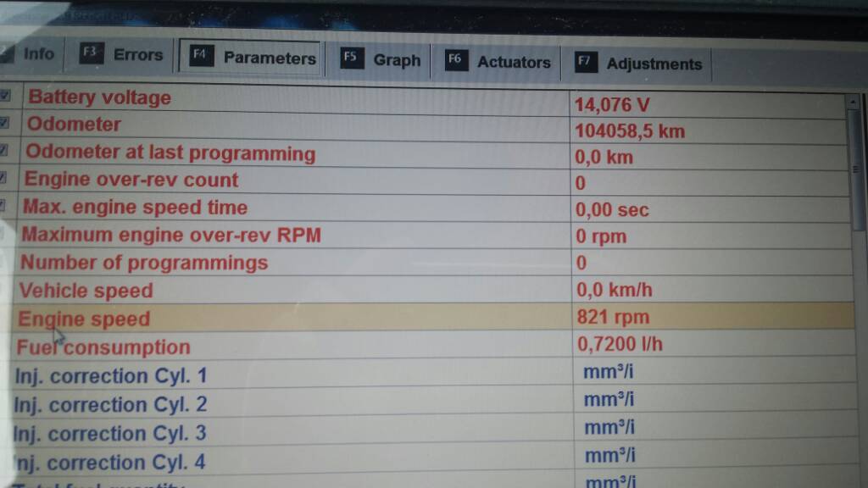Click the vertical scrollbar track
The height and width of the screenshot is (488, 868).
[858, 297]
